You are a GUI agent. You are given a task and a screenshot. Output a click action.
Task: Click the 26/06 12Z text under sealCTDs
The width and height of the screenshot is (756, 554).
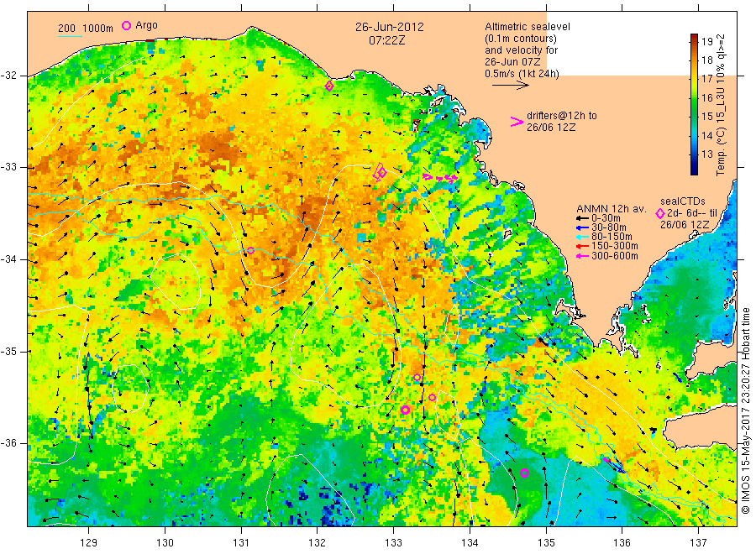685,225
